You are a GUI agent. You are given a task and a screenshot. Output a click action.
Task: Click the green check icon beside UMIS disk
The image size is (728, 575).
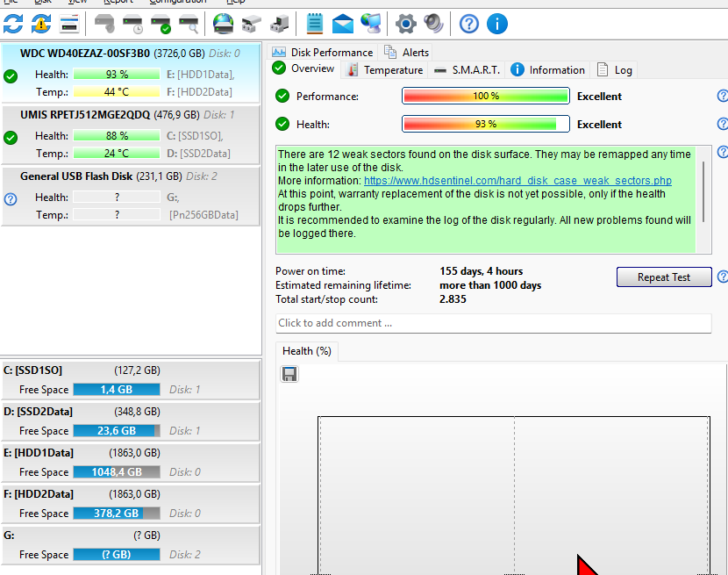[x=11, y=138]
